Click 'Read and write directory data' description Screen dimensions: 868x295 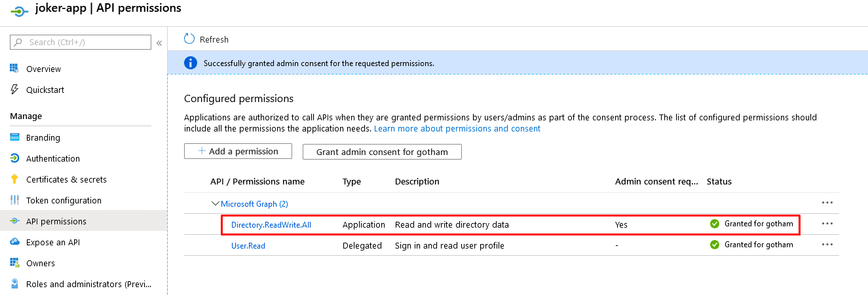(x=452, y=224)
